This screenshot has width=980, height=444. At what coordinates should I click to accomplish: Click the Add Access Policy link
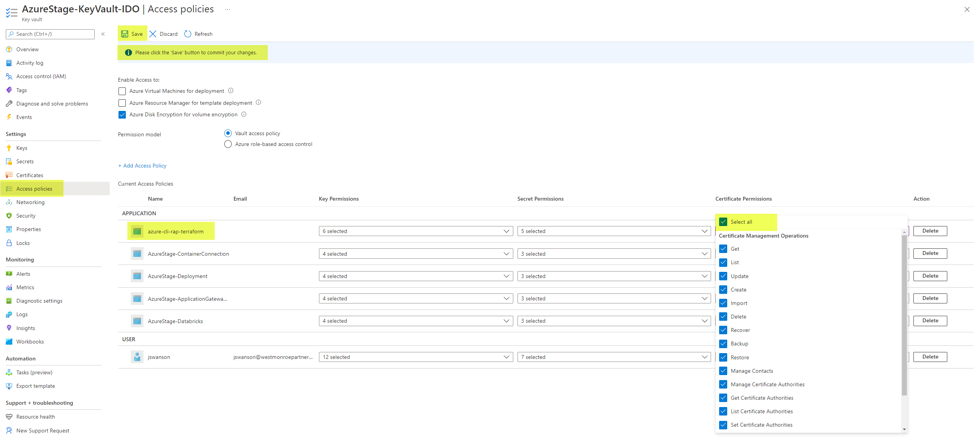coord(142,166)
